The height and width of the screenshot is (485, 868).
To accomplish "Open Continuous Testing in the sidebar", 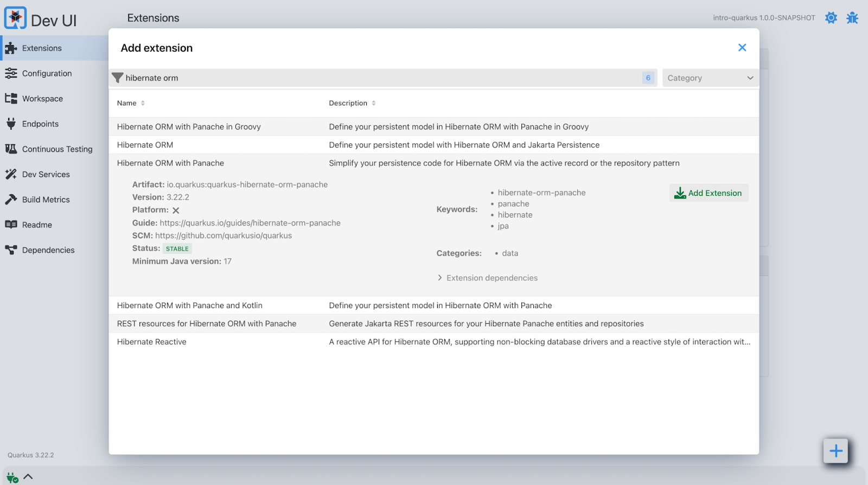I will [54, 149].
